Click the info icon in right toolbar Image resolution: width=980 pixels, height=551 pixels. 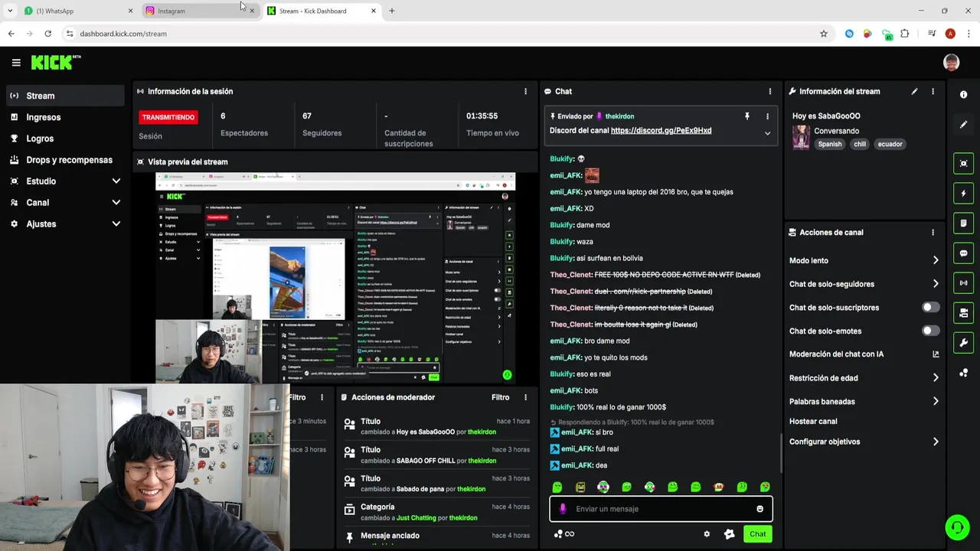coord(963,94)
